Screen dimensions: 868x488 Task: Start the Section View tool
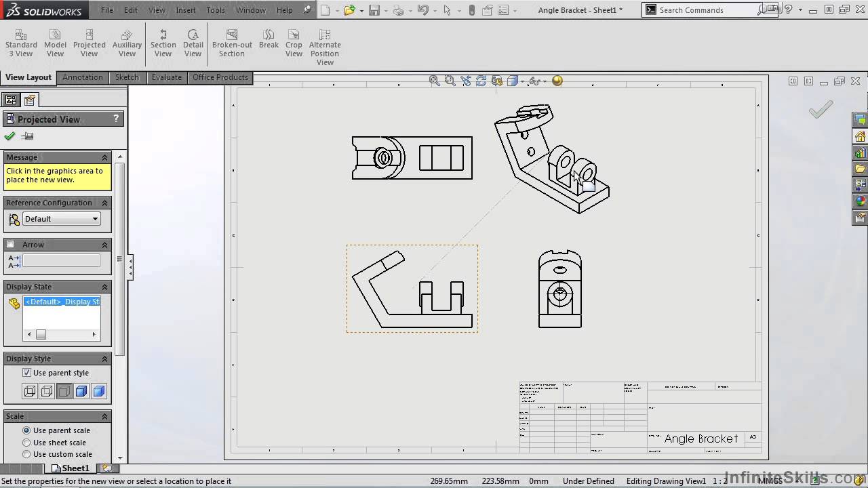(163, 43)
